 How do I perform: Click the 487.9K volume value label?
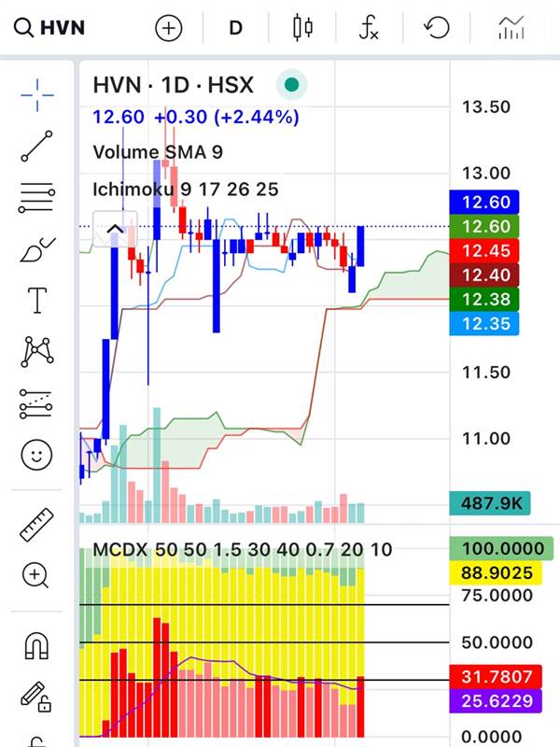490,503
